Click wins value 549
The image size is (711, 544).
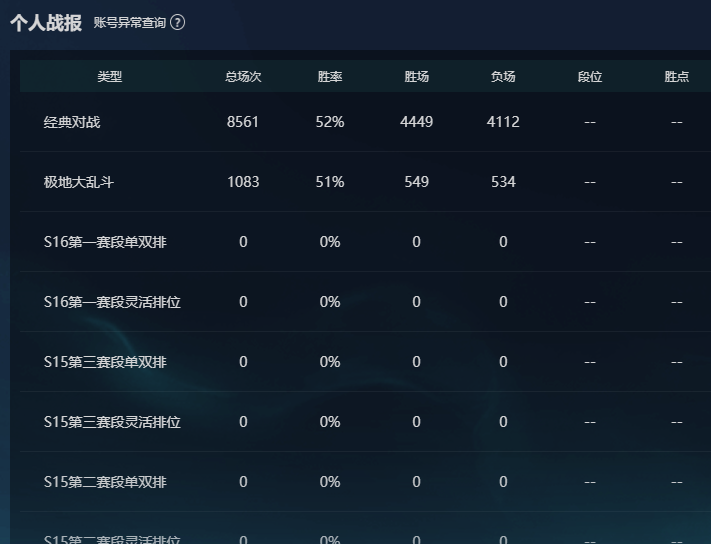click(416, 182)
